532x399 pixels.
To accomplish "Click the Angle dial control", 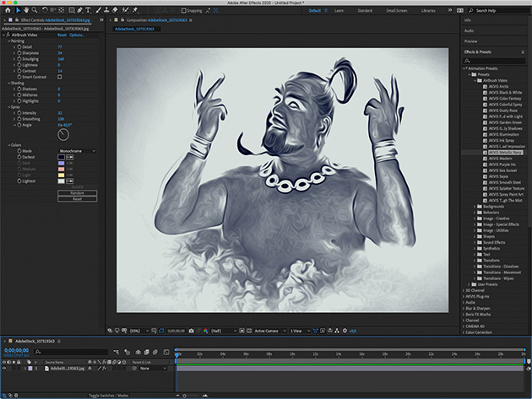I will 62,134.
